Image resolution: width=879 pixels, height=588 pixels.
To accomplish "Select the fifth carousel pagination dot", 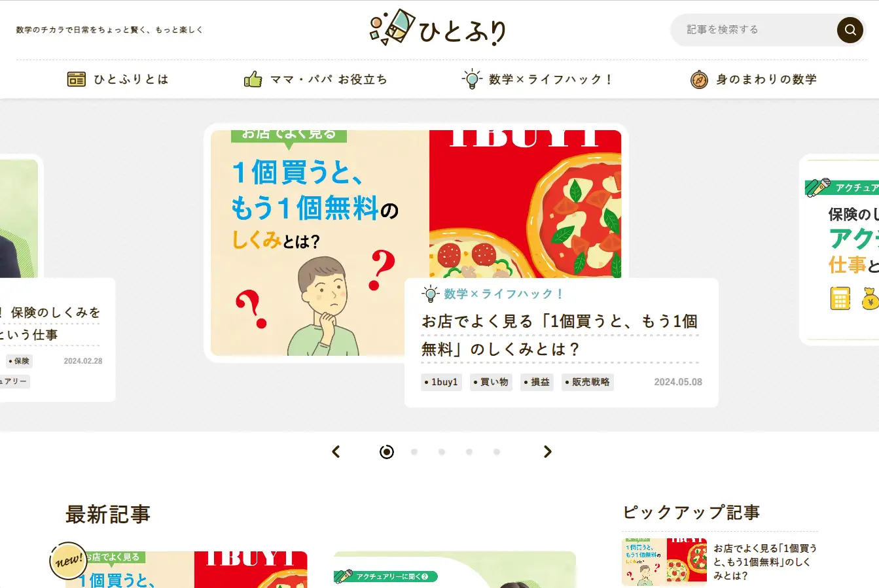I will pos(497,452).
